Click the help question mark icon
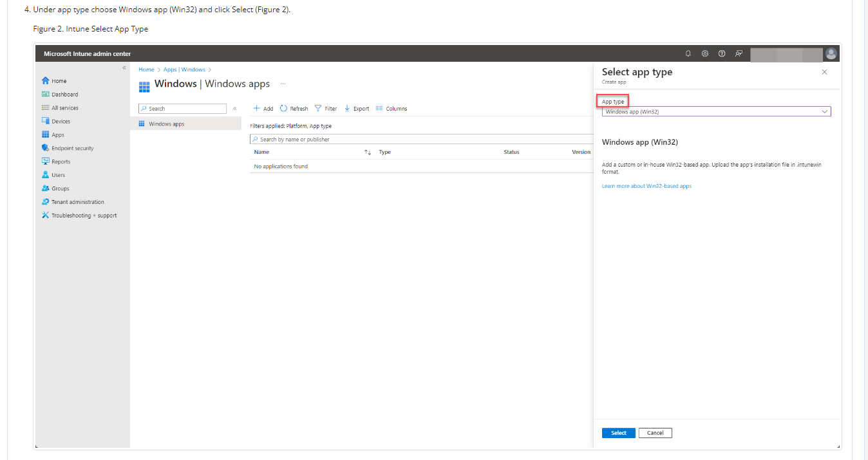The image size is (868, 460). [722, 53]
